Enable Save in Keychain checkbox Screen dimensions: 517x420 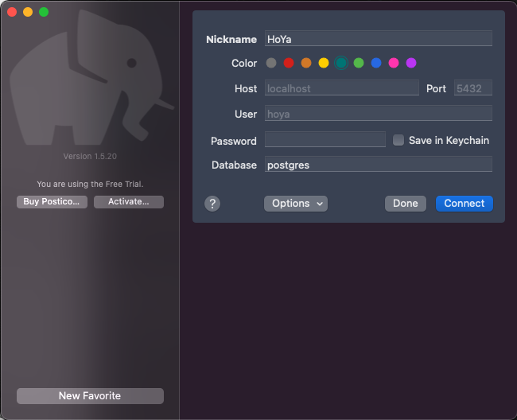pyautogui.click(x=398, y=140)
